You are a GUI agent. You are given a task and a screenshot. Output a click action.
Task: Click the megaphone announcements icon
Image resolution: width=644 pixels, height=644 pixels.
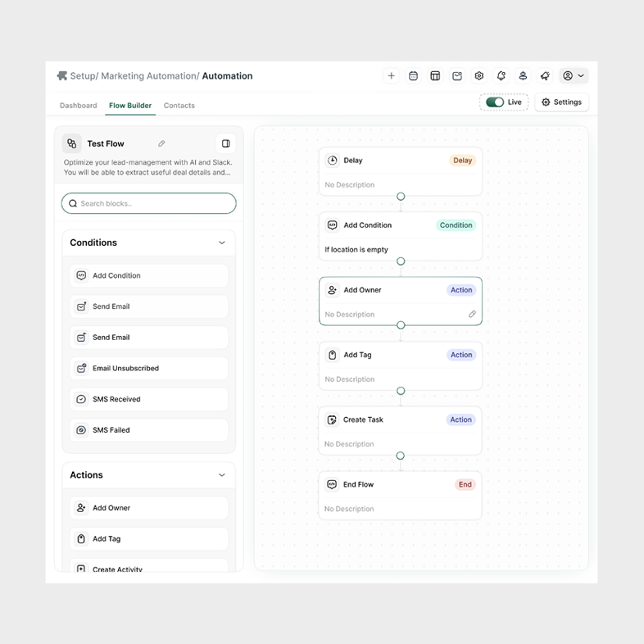(545, 76)
